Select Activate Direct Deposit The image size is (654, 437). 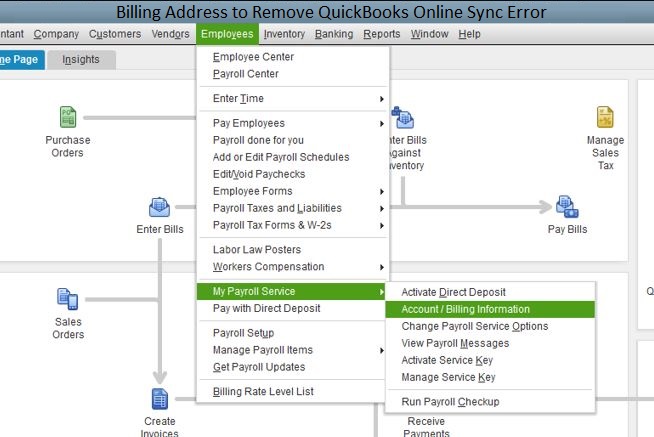(490, 292)
